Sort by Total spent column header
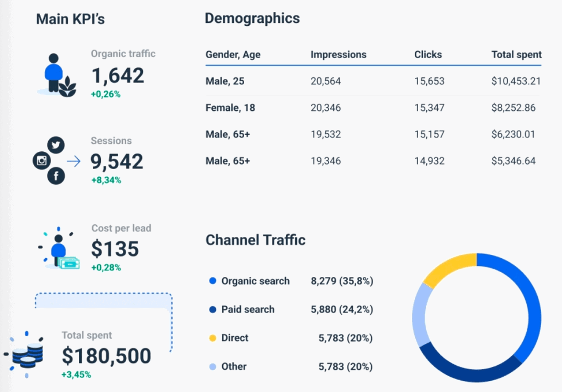562x392 pixels. click(516, 54)
